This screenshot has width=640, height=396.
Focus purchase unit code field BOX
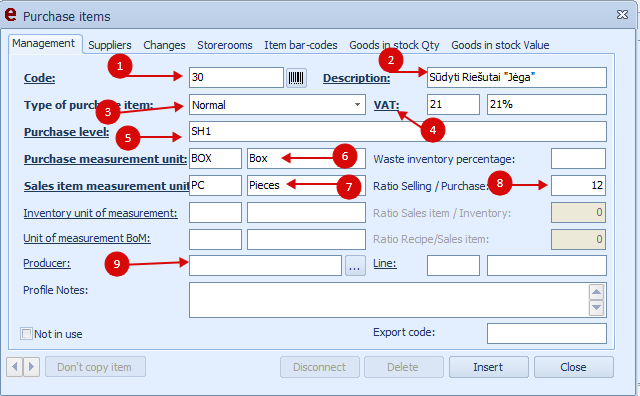click(215, 158)
